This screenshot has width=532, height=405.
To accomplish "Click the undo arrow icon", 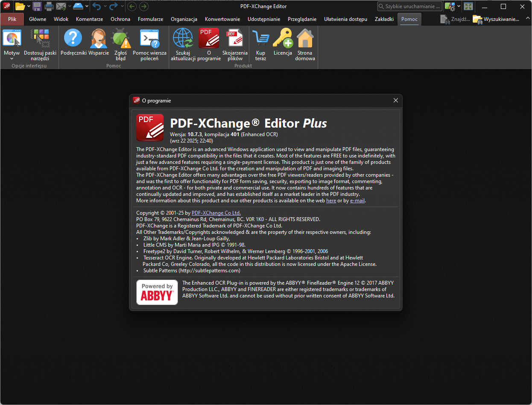I will [x=97, y=6].
